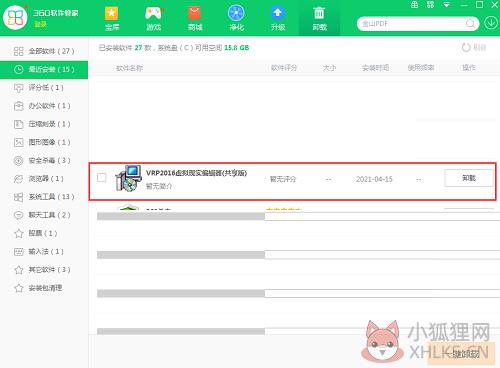Click the 一键卸载 batch uninstall button

(460, 354)
